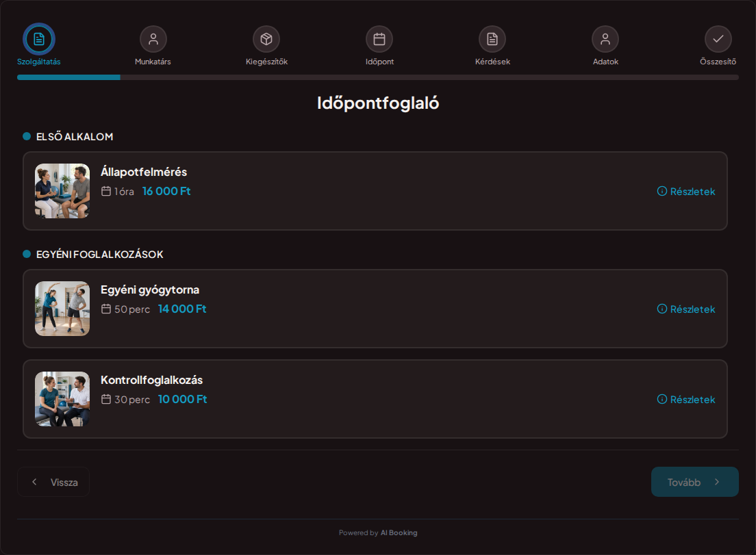Jump to Adatok person icon step
Viewport: 756px width, 555px height.
(605, 39)
